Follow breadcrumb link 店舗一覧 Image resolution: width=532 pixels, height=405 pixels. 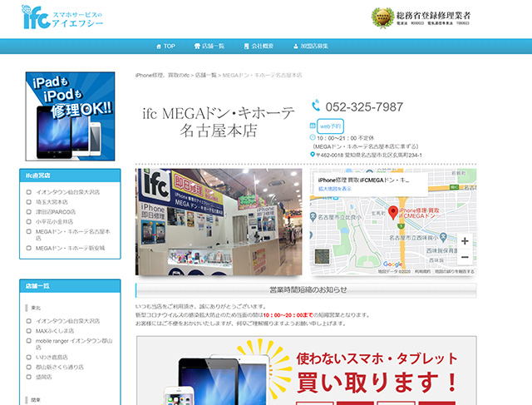coord(205,75)
